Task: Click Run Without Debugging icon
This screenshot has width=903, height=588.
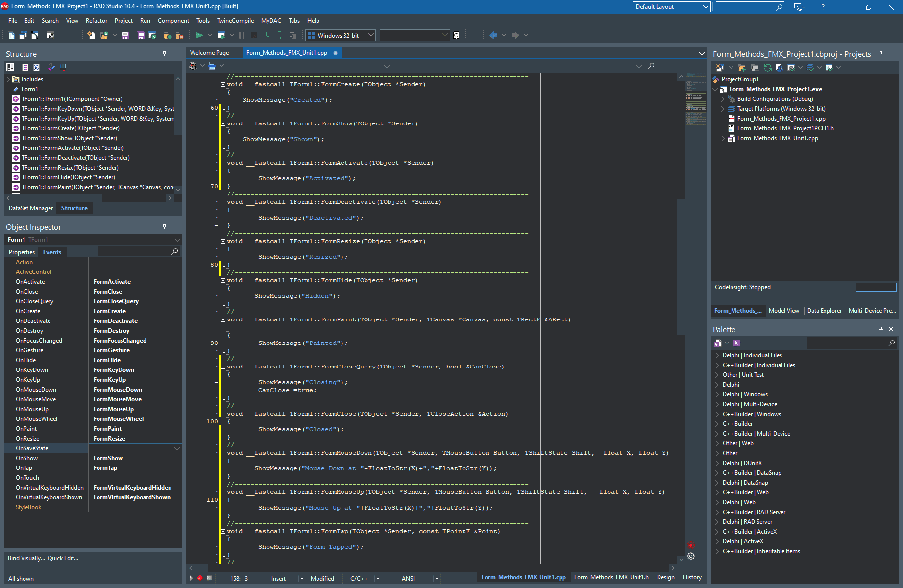Action: click(221, 35)
